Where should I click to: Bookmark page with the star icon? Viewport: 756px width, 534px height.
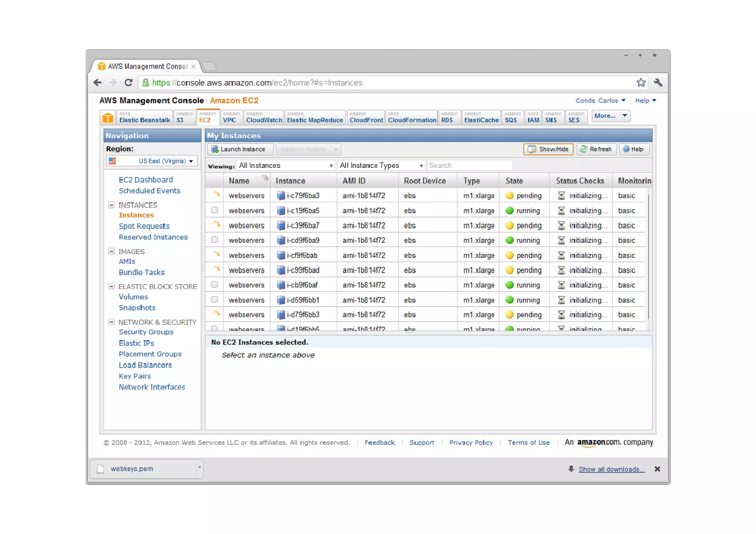pyautogui.click(x=641, y=83)
